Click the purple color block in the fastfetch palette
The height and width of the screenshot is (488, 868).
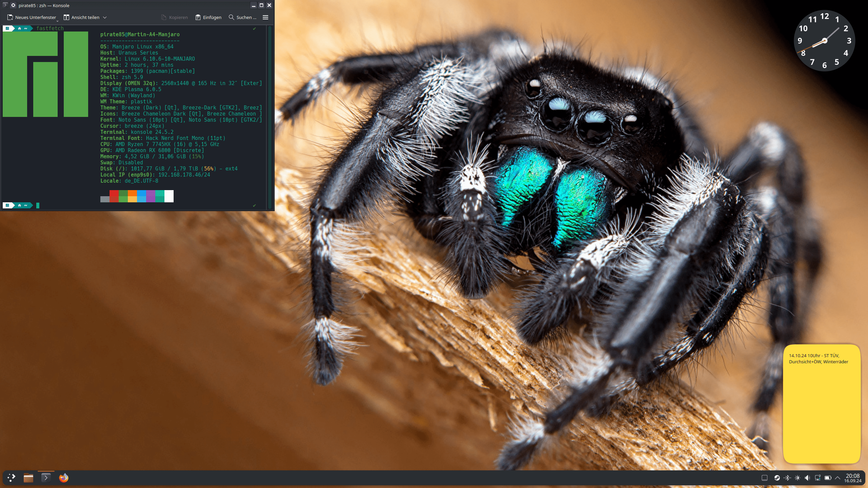[151, 196]
